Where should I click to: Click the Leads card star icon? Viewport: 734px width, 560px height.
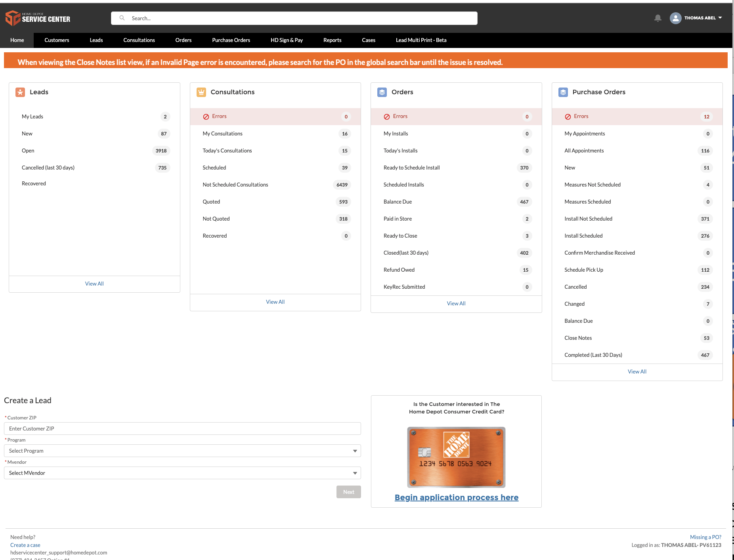click(20, 92)
